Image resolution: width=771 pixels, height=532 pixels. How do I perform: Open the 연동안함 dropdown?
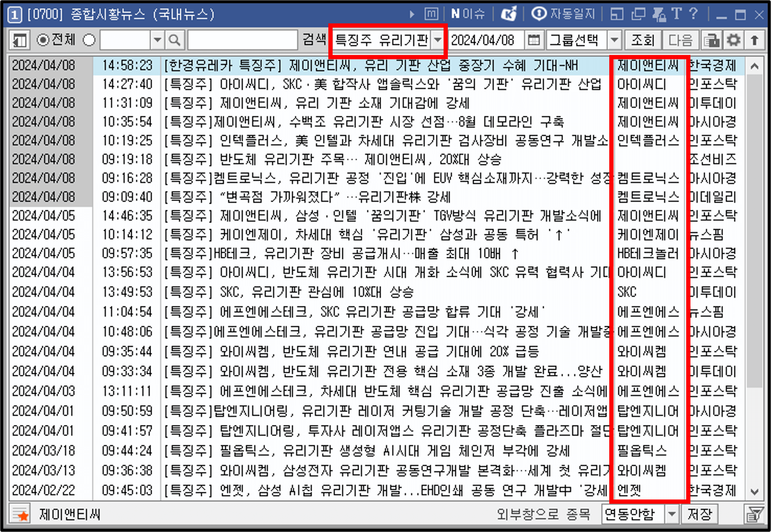pos(671,514)
